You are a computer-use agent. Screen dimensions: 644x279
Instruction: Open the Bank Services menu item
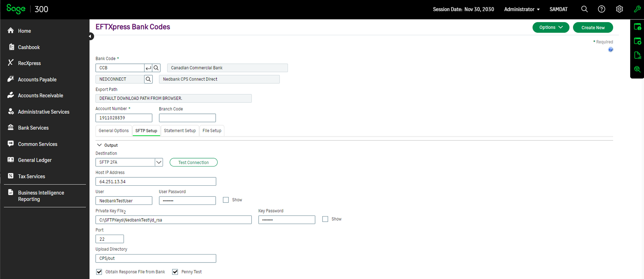pos(33,128)
